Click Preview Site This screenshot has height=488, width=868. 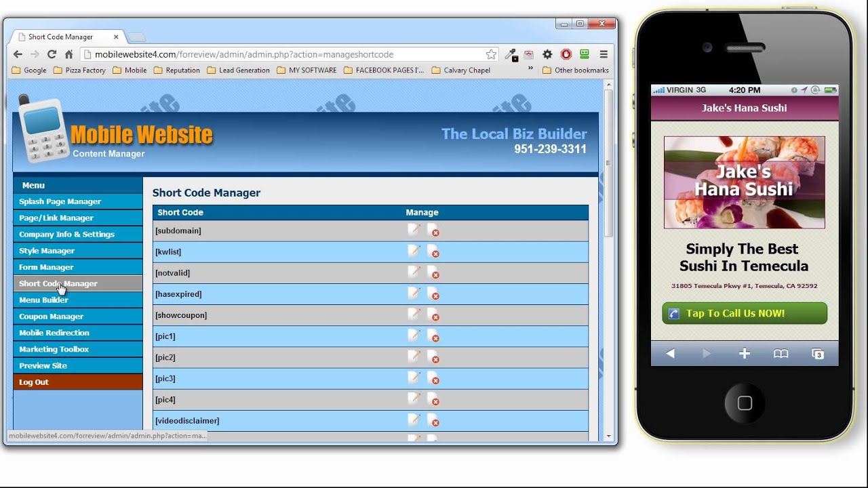pyautogui.click(x=78, y=365)
